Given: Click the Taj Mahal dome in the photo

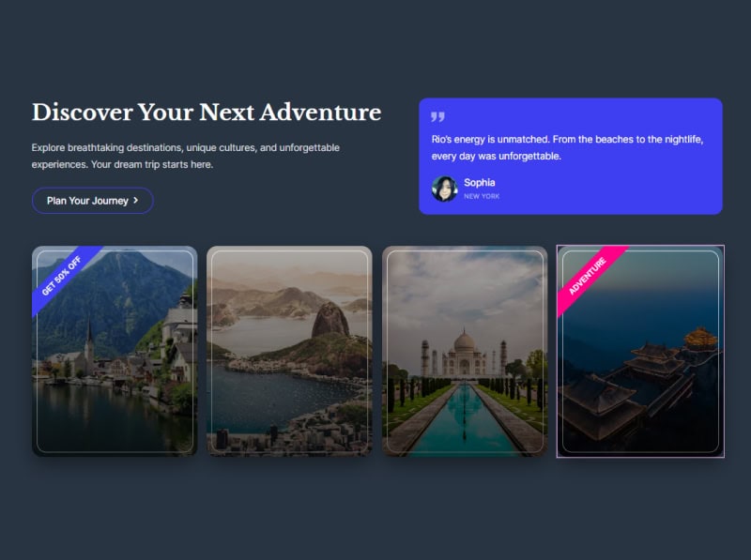Looking at the screenshot, I should tap(464, 341).
